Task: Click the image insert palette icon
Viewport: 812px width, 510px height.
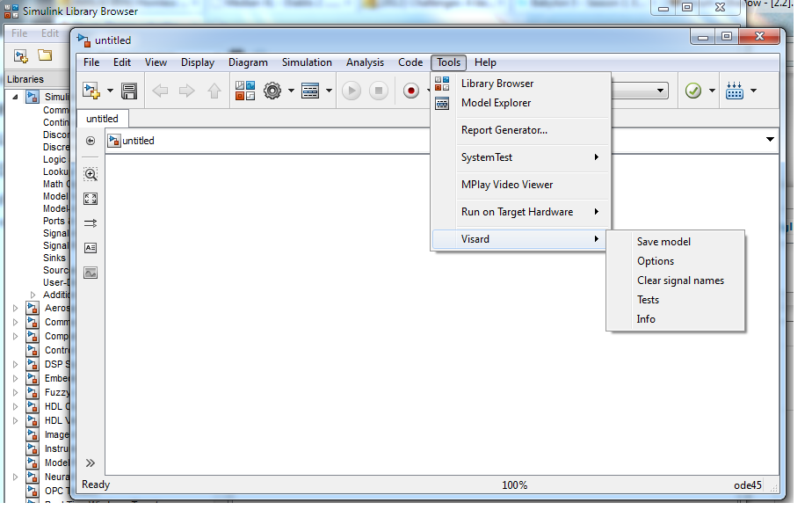Action: coord(91,273)
